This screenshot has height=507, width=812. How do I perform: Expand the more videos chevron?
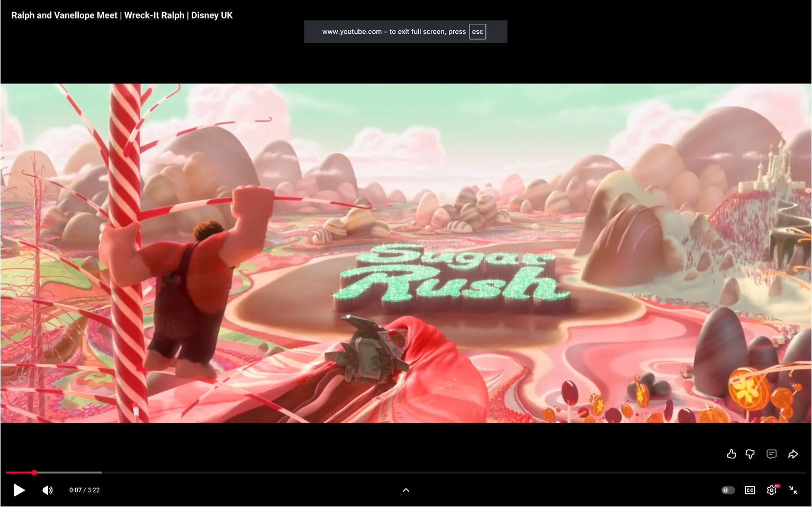[406, 490]
